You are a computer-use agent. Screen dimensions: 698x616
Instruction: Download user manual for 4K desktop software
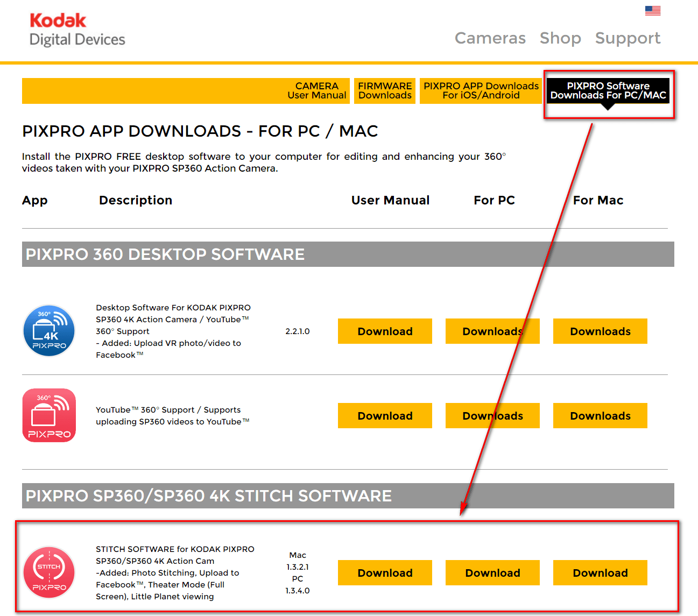(x=385, y=331)
